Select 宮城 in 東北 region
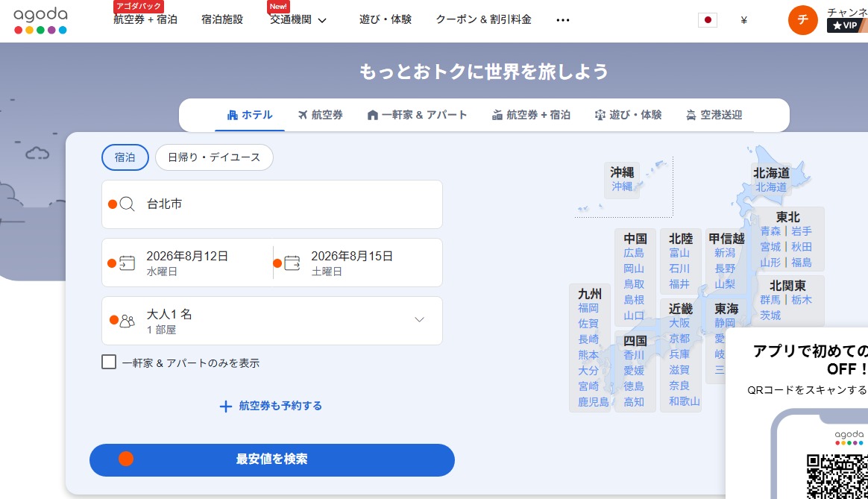Screen dimensions: 868x499 pyautogui.click(x=770, y=246)
